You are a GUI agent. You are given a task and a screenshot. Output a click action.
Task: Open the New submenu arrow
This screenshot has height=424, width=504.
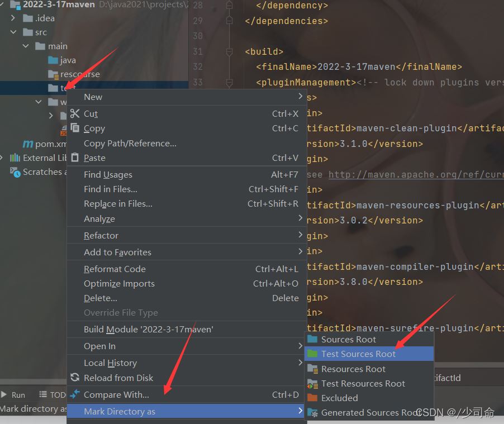pos(300,97)
